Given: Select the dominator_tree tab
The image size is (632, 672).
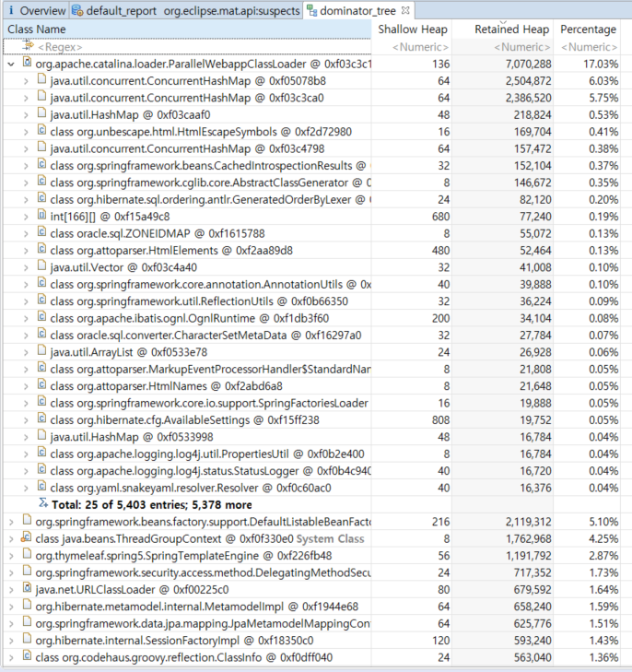Looking at the screenshot, I should coord(358,10).
